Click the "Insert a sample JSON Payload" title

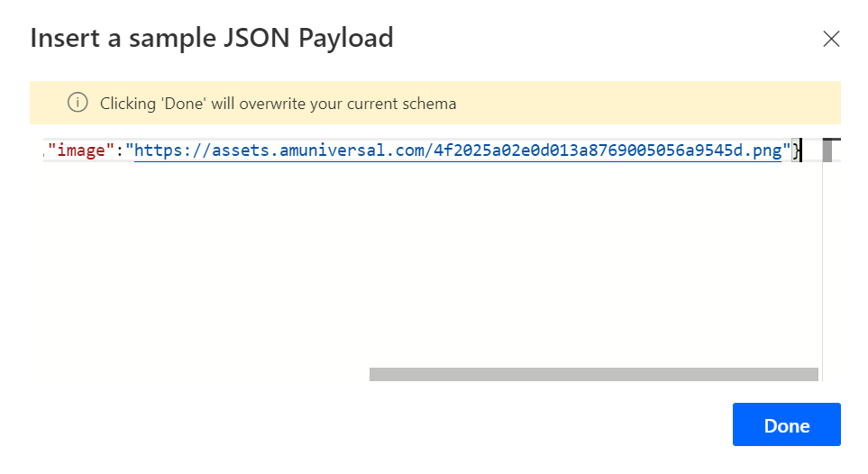(212, 38)
